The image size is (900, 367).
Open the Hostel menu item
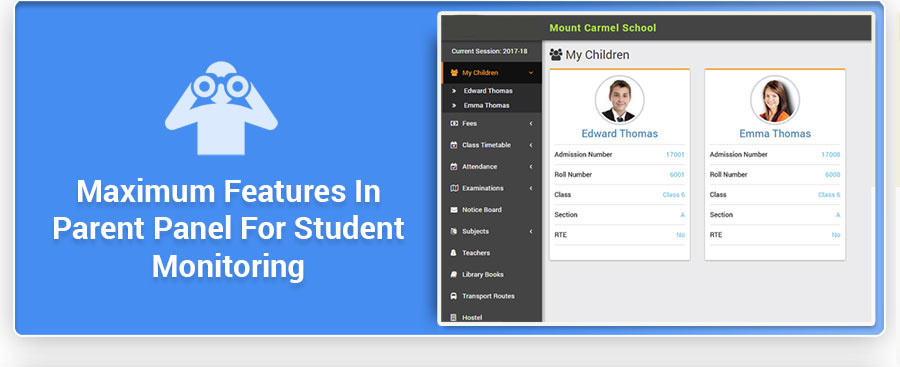472,318
